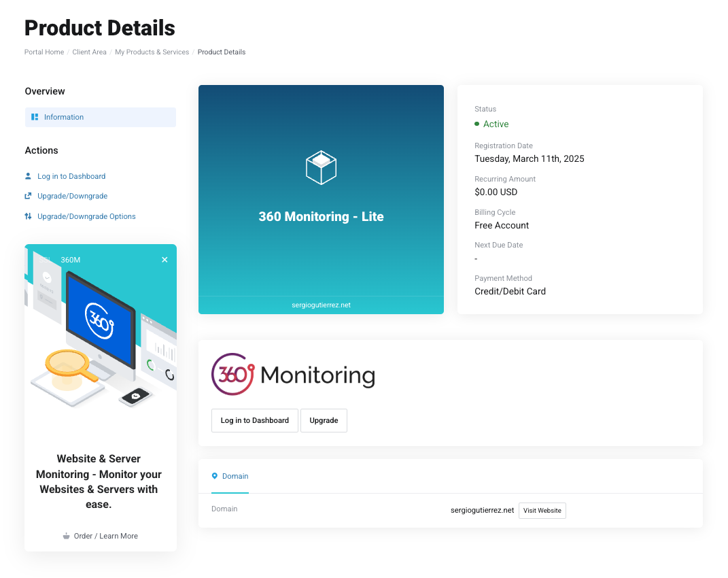Click the Information grid icon in Overview
The width and height of the screenshot is (728, 578).
click(35, 117)
